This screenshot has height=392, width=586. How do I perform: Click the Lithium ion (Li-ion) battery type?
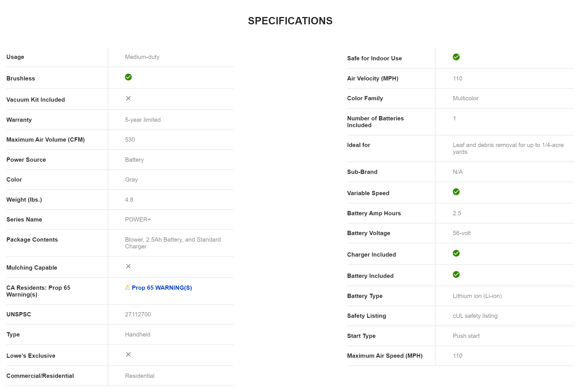[x=477, y=296]
